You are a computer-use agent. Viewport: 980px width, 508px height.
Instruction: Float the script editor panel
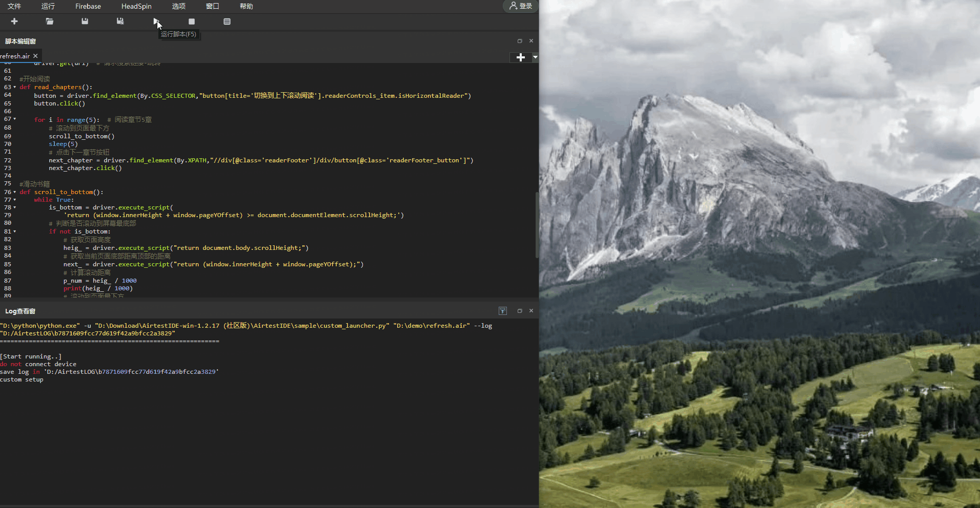pyautogui.click(x=520, y=41)
